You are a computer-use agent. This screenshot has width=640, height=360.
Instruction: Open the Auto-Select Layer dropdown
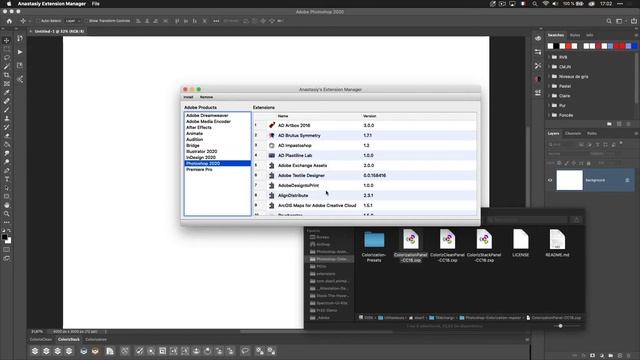(73, 21)
